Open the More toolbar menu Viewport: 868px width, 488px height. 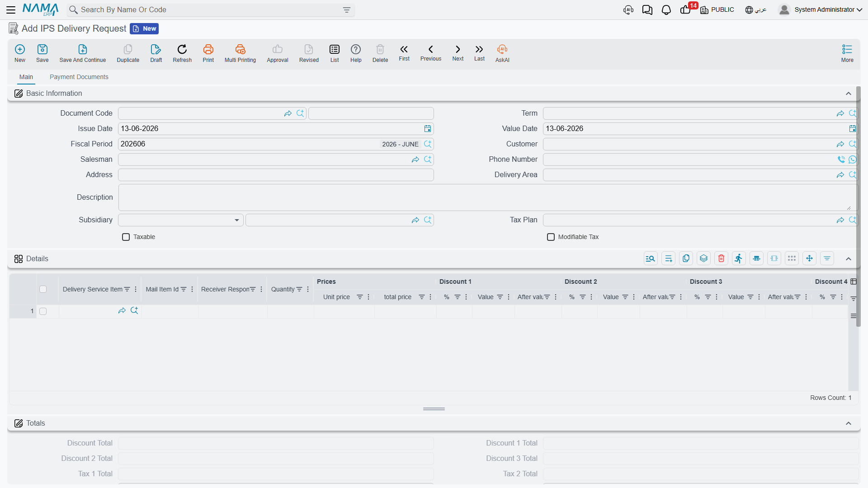pos(847,53)
